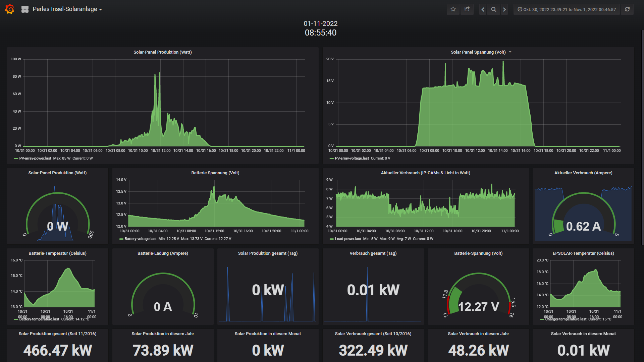Open the Batterie Spannung (Volt) panel title menu
This screenshot has height=362, width=644.
[215, 173]
